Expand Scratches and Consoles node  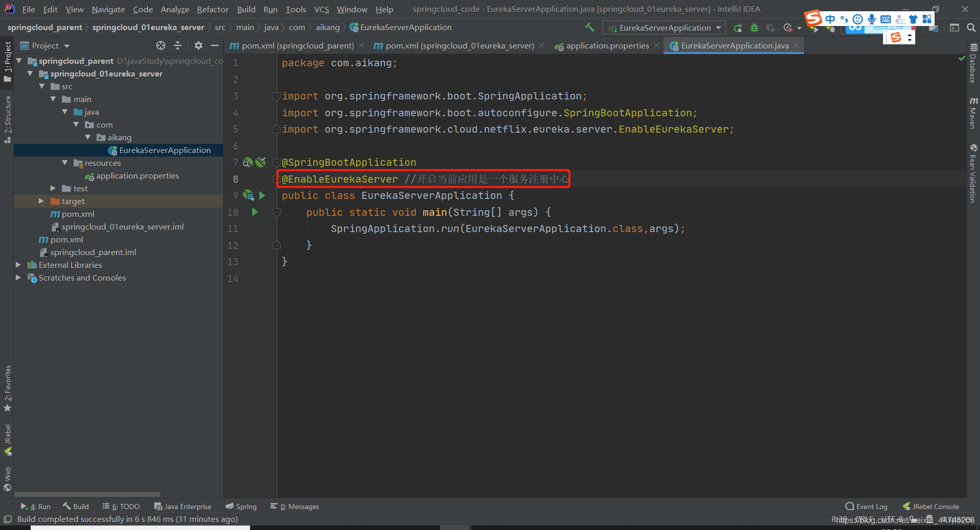tap(18, 277)
